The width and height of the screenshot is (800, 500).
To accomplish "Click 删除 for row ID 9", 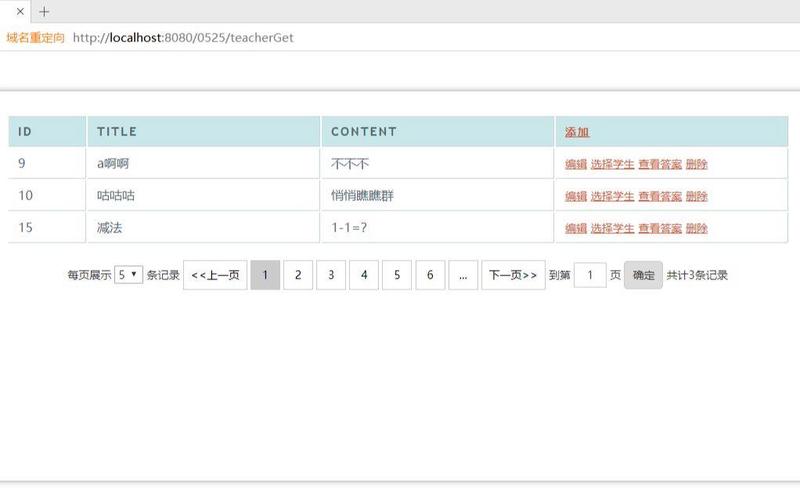I will point(696,164).
